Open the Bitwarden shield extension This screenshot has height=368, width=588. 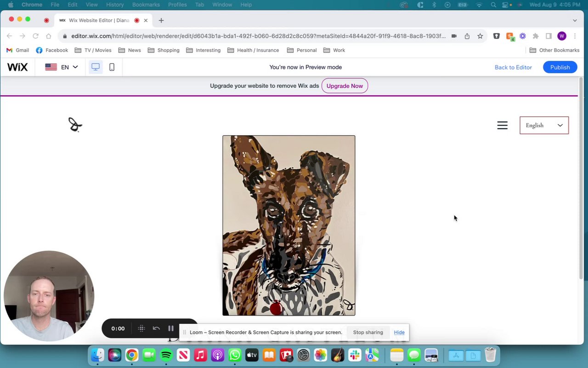(496, 36)
